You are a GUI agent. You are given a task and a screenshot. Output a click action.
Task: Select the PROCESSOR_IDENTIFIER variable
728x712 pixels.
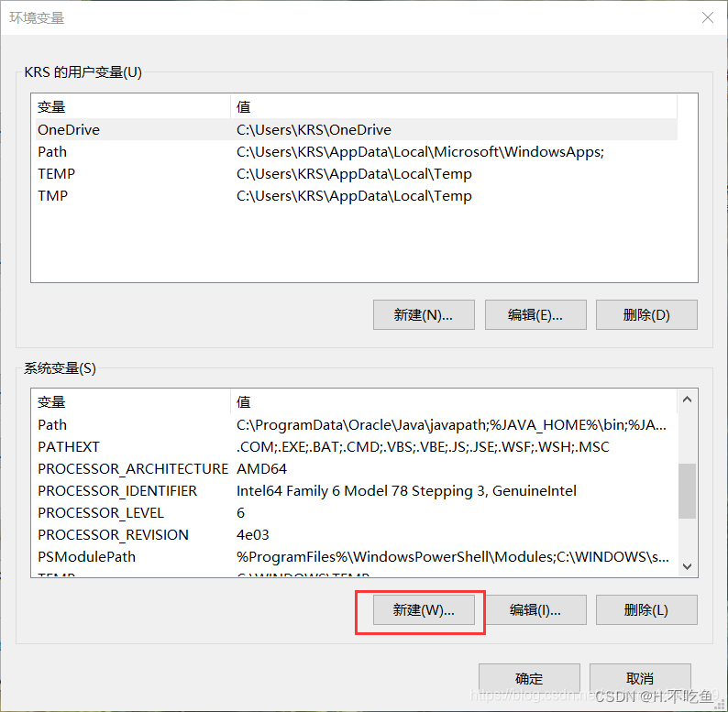coord(356,490)
